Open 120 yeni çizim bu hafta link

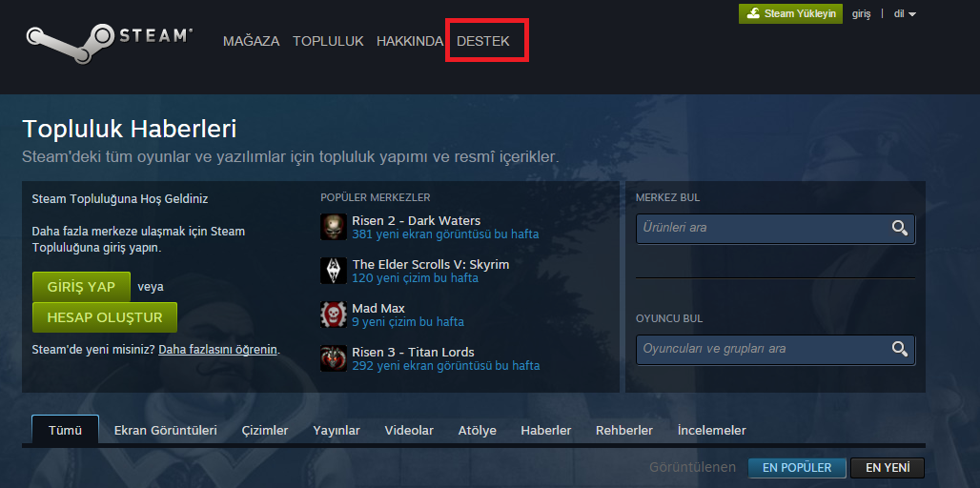[415, 278]
